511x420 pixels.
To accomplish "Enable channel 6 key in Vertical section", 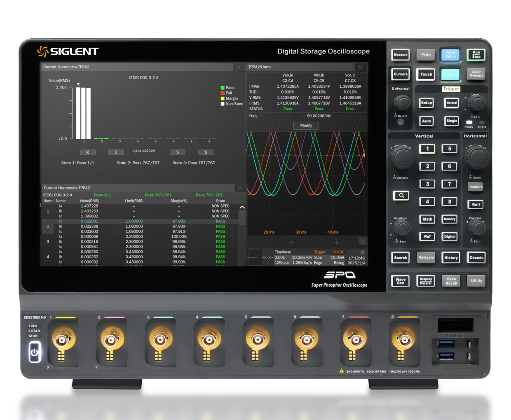I will tap(450, 166).
